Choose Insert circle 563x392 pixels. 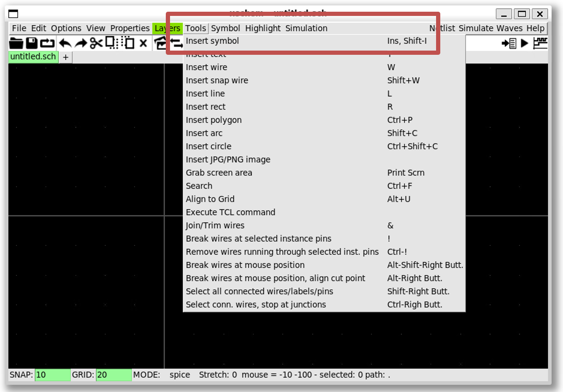pos(324,146)
